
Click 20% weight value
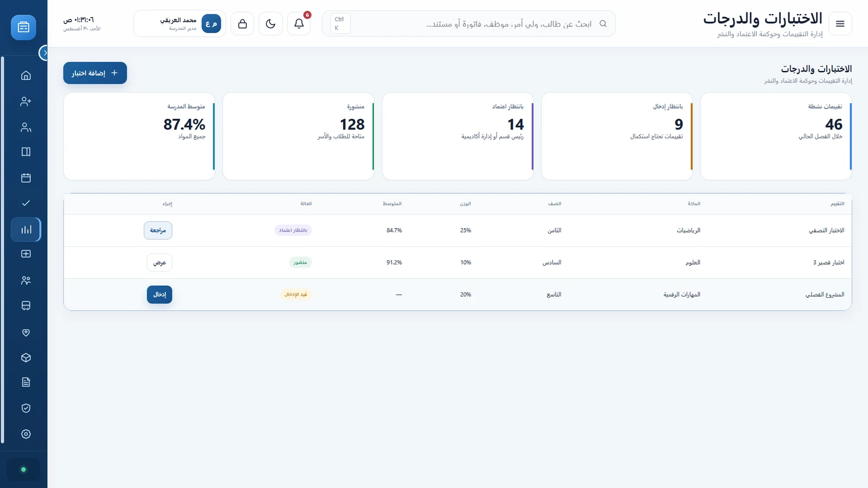(465, 294)
